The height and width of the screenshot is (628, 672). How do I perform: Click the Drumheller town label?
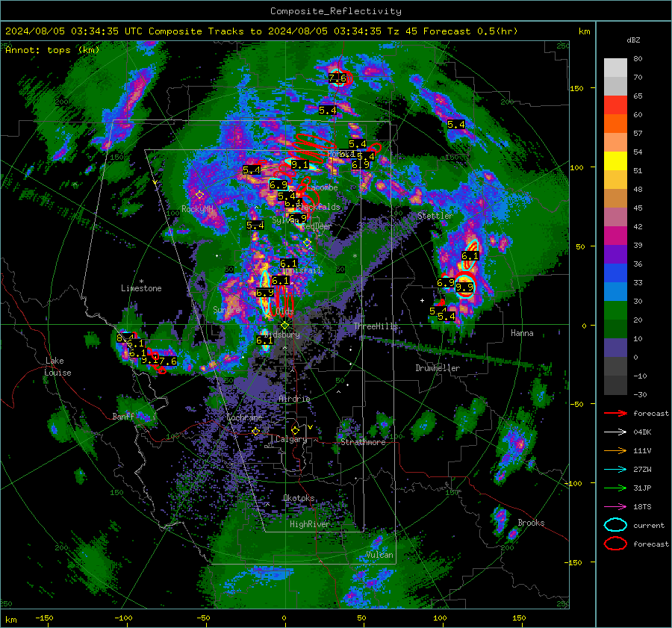tap(438, 368)
